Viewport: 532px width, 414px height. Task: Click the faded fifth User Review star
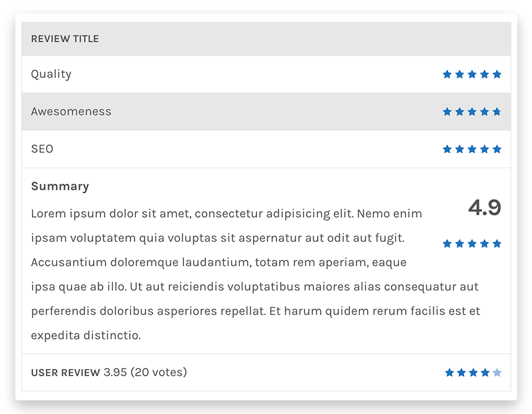pyautogui.click(x=497, y=373)
